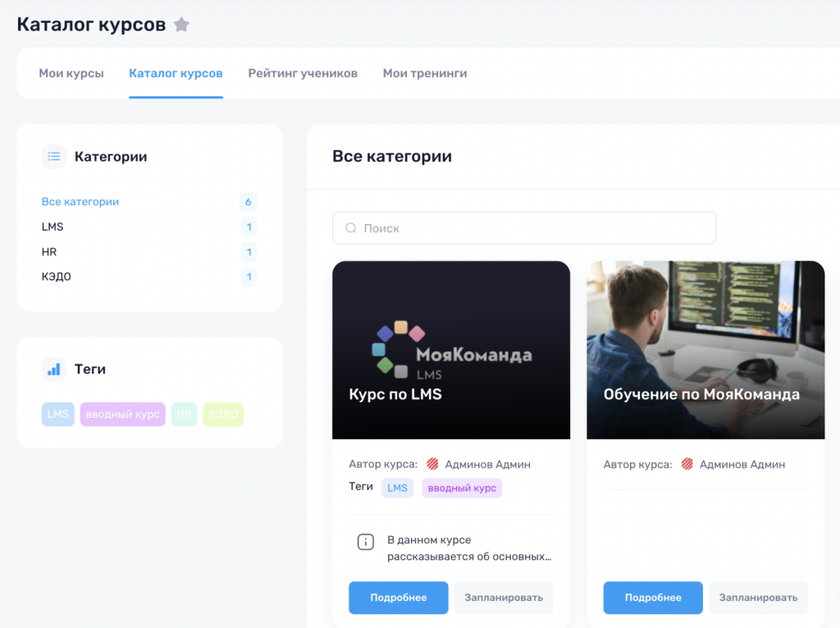Click author name Админов Админ on LMS card
840x628 pixels.
pyautogui.click(x=487, y=465)
